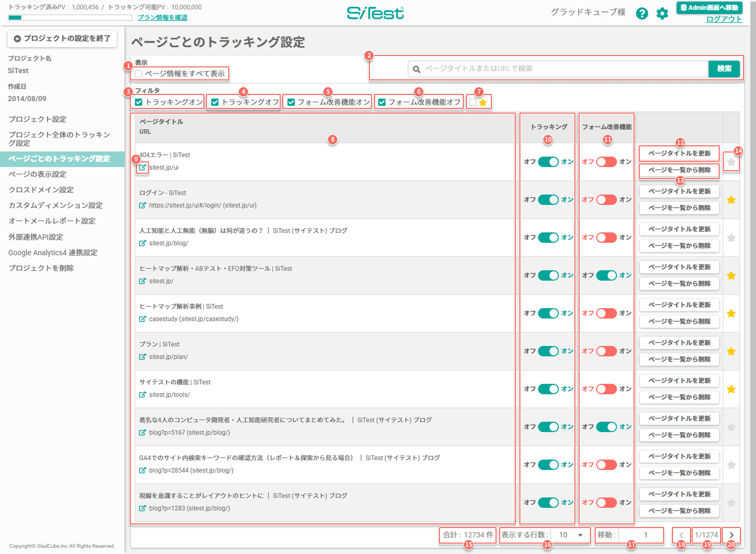The width and height of the screenshot is (756, 554).
Task: Open プロジェクト設定 menu item
Action: 37,119
